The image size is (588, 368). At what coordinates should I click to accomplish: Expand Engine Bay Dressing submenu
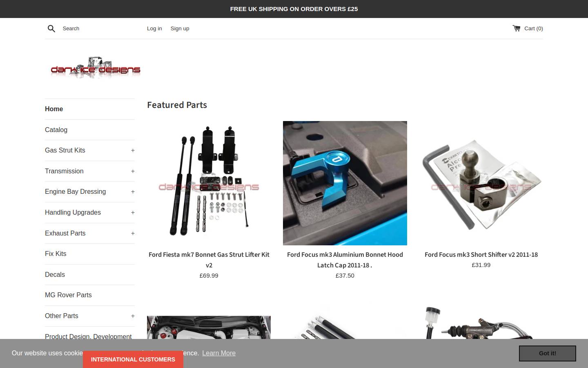click(x=133, y=192)
